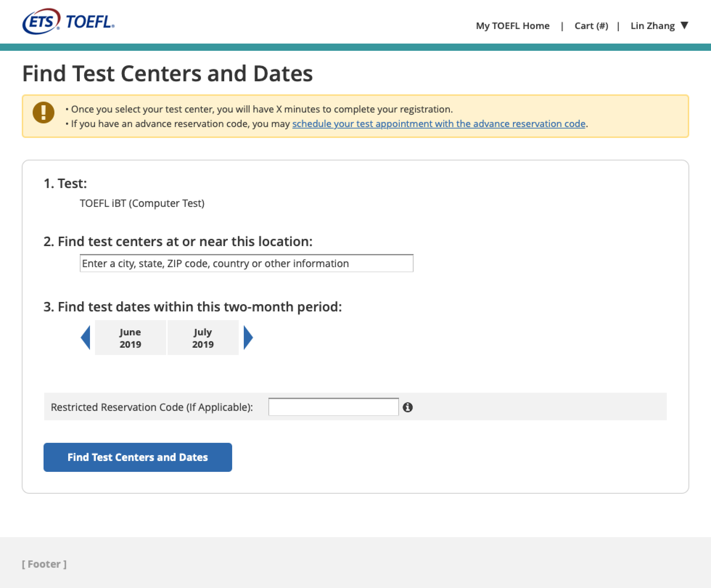Select the July 2019 month tile
Image resolution: width=711 pixels, height=588 pixels.
click(203, 338)
